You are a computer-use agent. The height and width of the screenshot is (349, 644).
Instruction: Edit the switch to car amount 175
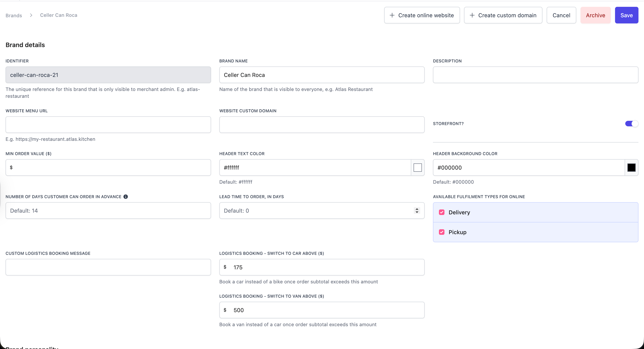point(322,267)
